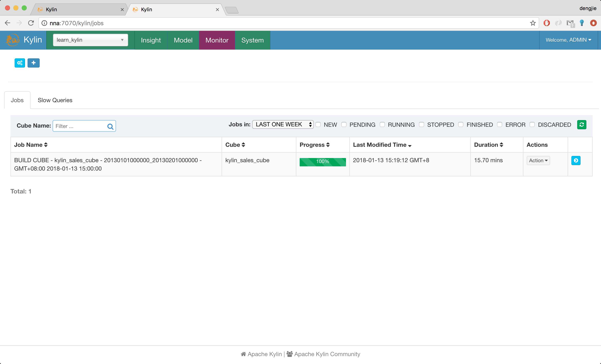Open the Action dropdown for the build job
601x364 pixels.
pos(538,161)
